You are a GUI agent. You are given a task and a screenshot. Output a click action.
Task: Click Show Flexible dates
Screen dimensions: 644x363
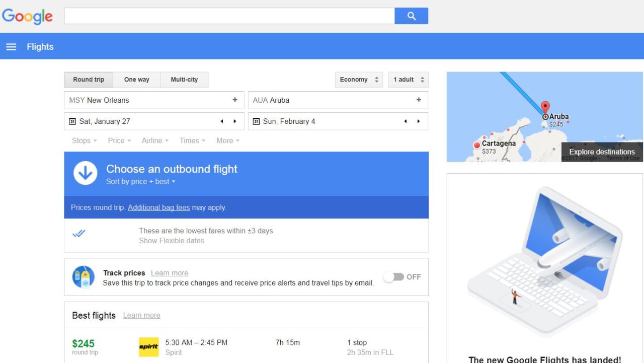point(172,241)
